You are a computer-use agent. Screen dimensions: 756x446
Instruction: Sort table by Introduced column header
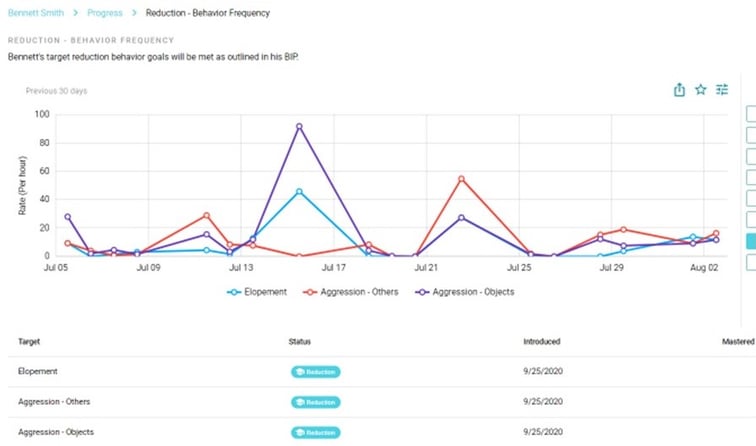[541, 341]
